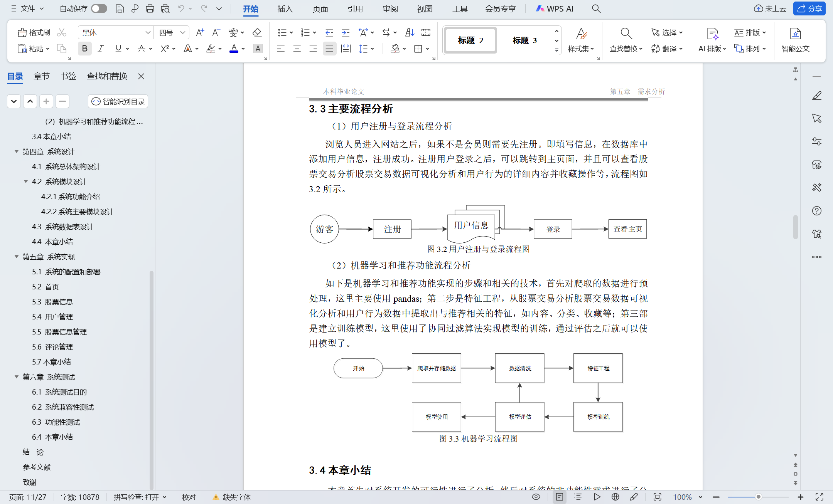This screenshot has width=833, height=504.
Task: Click the print icon
Action: tap(150, 8)
